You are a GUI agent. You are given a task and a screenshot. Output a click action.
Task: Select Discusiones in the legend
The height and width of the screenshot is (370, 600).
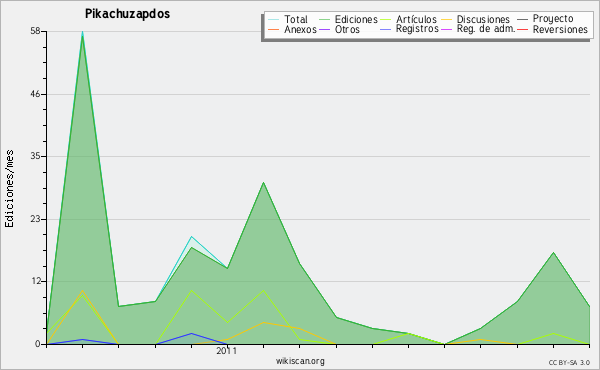(483, 19)
